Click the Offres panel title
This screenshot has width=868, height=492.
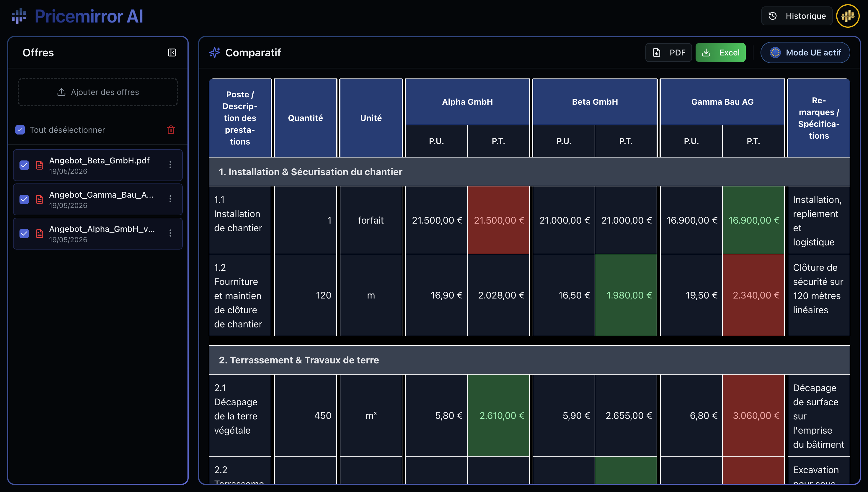[x=38, y=53]
